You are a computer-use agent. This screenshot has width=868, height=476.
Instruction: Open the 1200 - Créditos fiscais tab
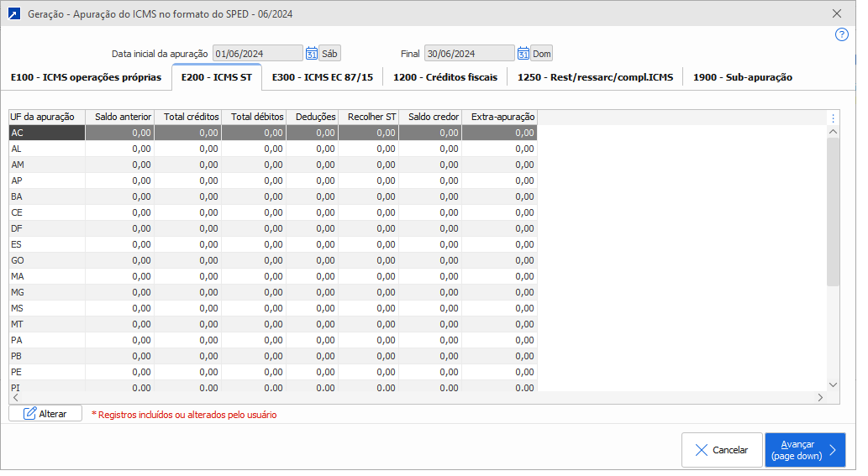pyautogui.click(x=445, y=77)
